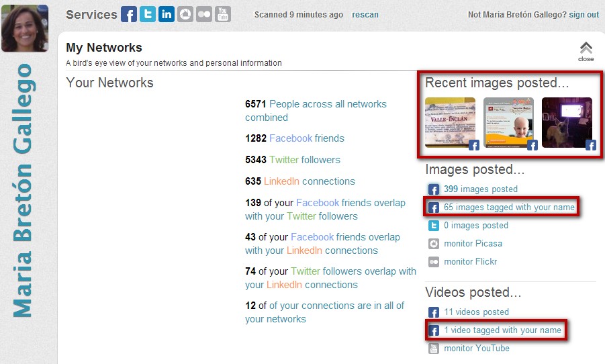Click monitor Picasa link
605x364 pixels.
[473, 244]
